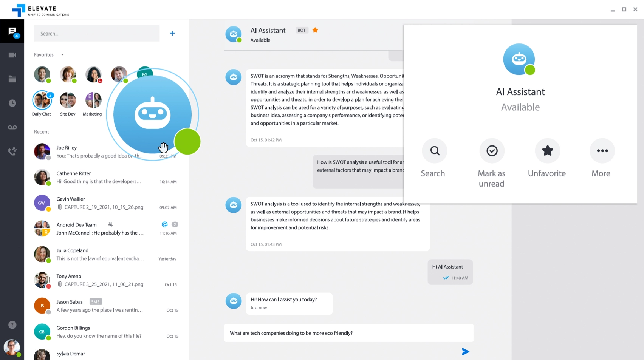Image resolution: width=644 pixels, height=360 pixels.
Task: Click the contacts Search input field
Action: [x=97, y=34]
